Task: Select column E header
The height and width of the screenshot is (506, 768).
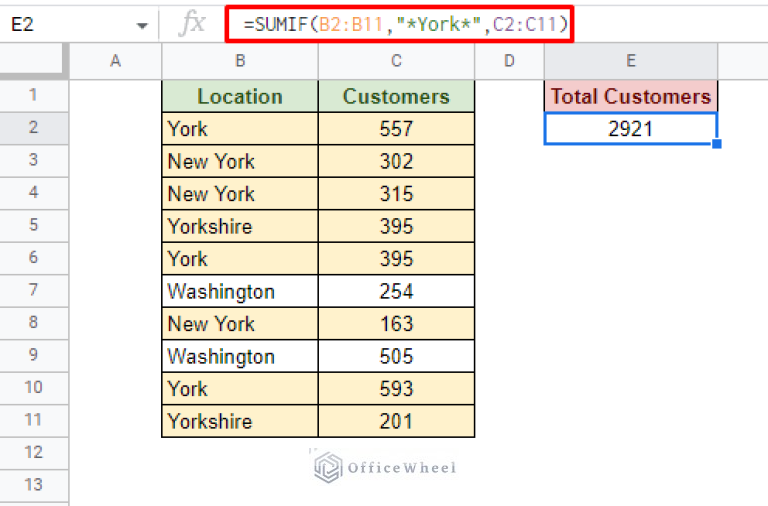Action: pyautogui.click(x=631, y=62)
